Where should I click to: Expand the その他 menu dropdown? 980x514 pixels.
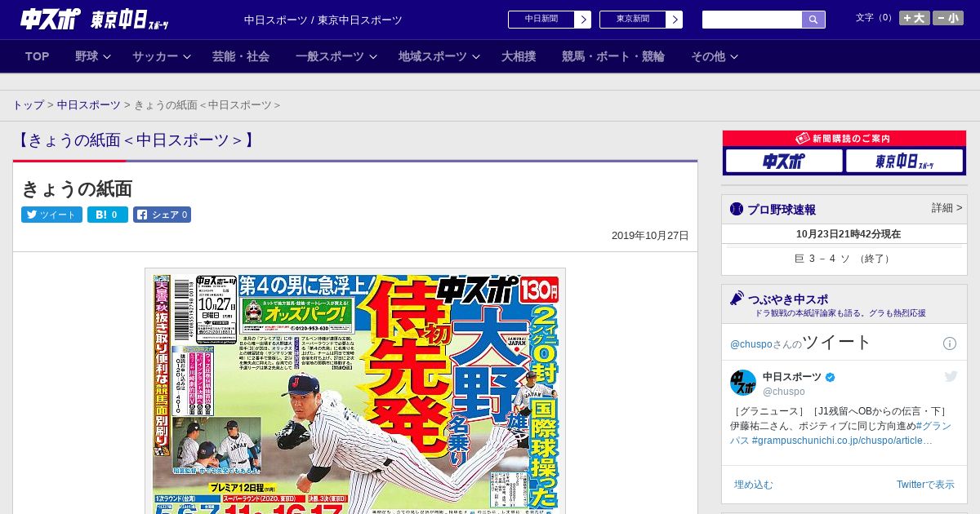pos(715,56)
